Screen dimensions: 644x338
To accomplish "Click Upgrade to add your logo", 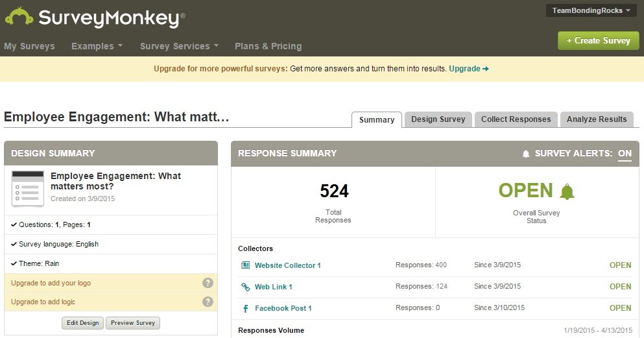I will click(x=51, y=283).
